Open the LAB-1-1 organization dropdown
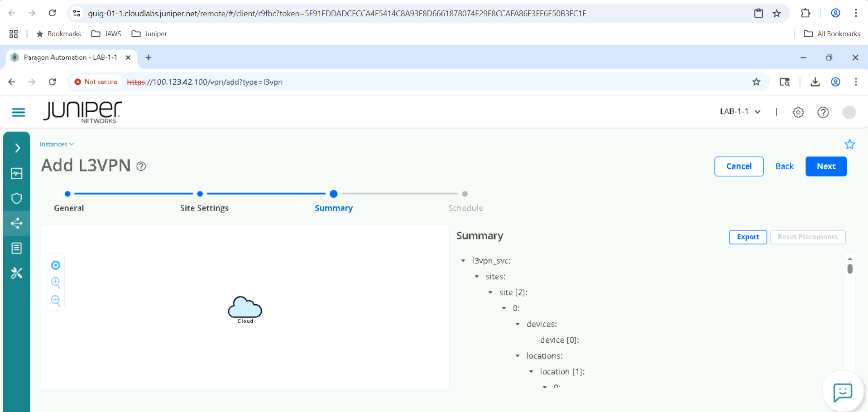This screenshot has height=412, width=868. coord(740,112)
